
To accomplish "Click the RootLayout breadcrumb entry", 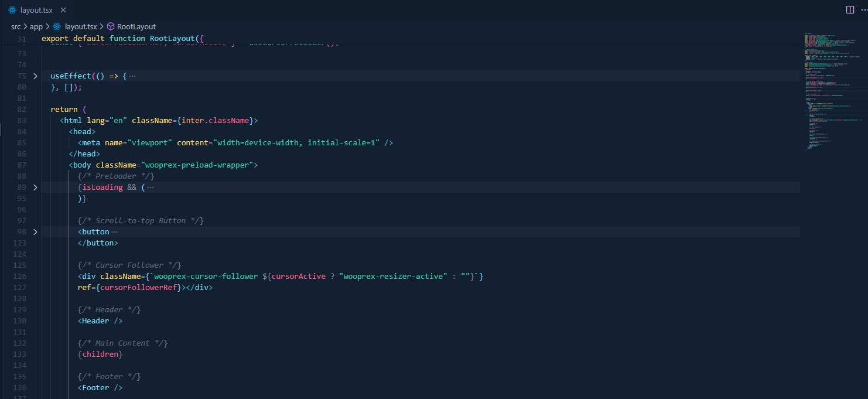I will pos(136,26).
